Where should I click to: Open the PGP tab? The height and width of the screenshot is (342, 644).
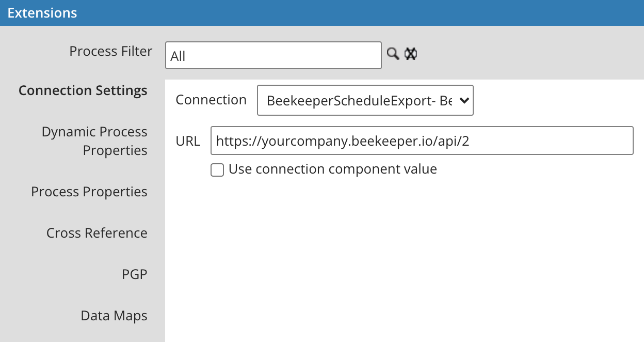click(135, 274)
